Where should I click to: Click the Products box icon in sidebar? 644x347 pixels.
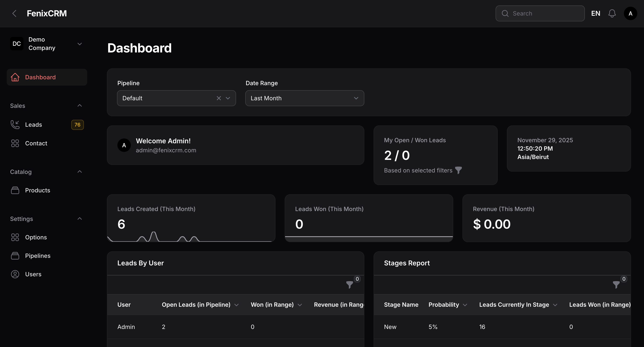point(15,190)
